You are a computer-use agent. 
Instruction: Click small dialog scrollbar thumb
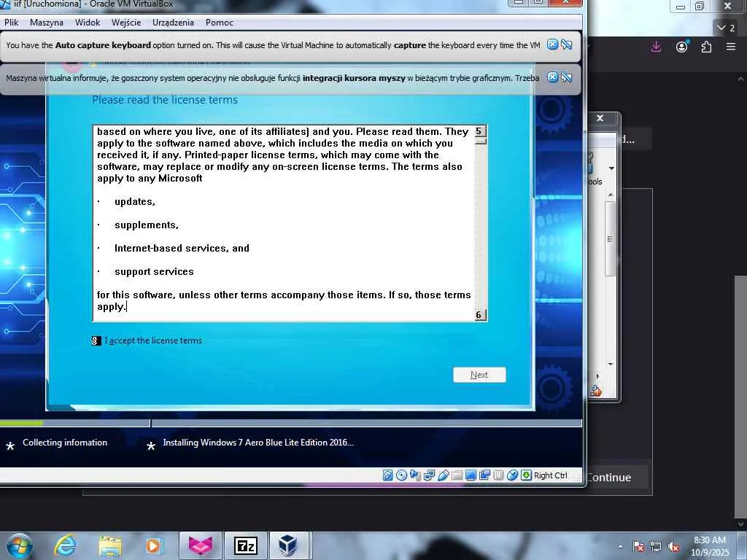click(x=611, y=238)
